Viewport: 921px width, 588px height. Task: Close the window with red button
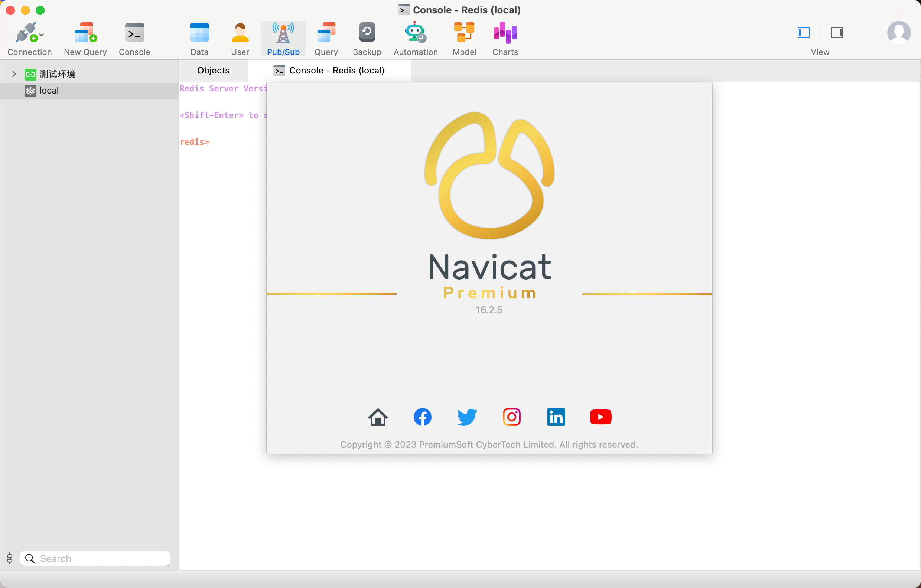point(10,10)
